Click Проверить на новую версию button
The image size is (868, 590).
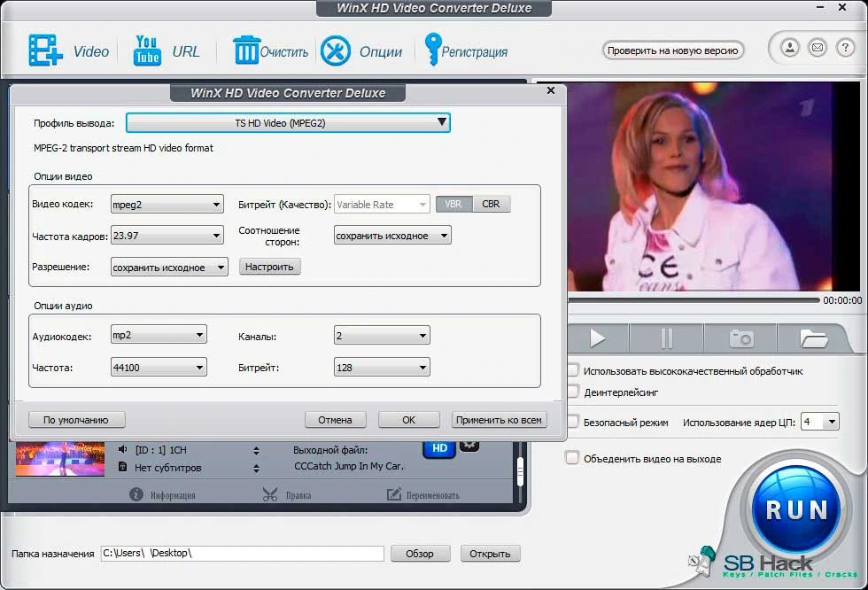672,50
